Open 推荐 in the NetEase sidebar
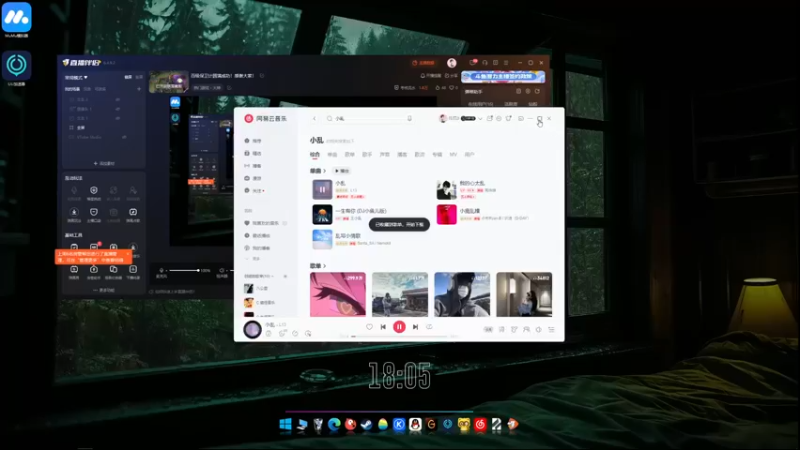The width and height of the screenshot is (800, 450). (253, 141)
